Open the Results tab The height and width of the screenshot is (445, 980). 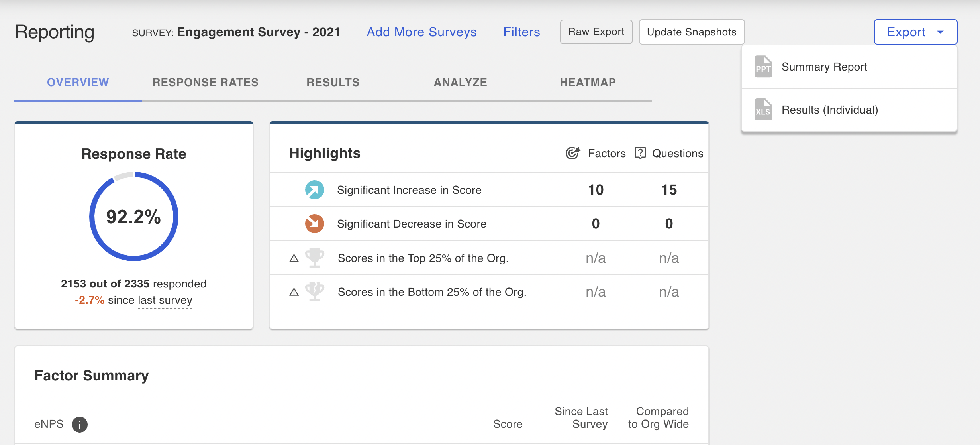point(333,82)
